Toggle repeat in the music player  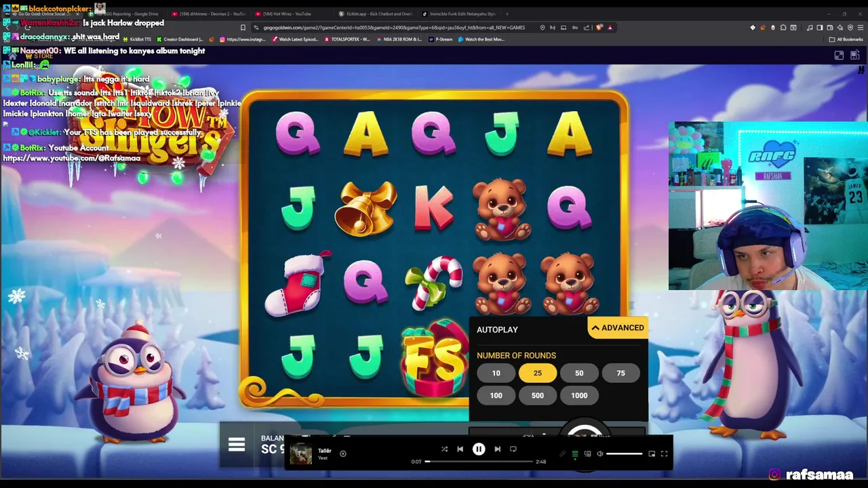point(513,449)
